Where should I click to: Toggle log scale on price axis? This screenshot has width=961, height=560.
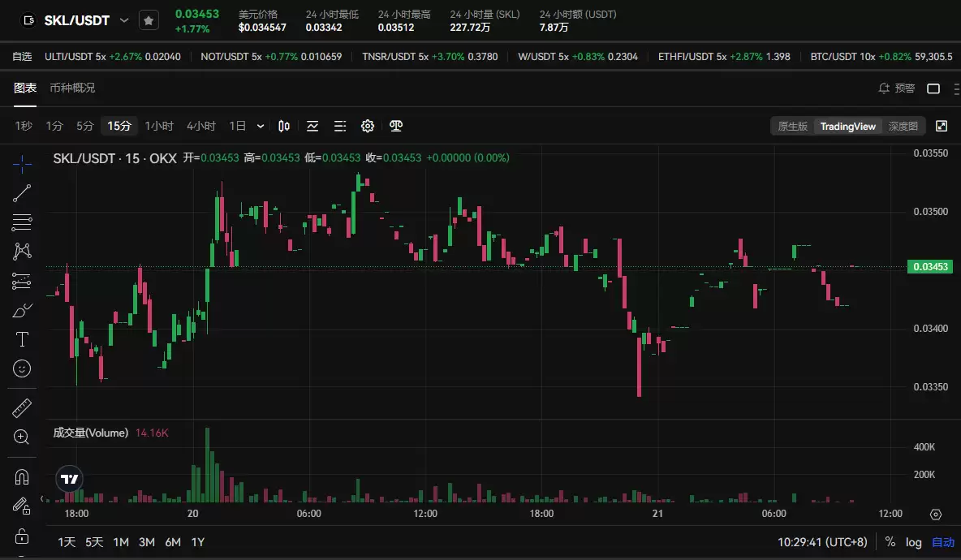click(914, 542)
